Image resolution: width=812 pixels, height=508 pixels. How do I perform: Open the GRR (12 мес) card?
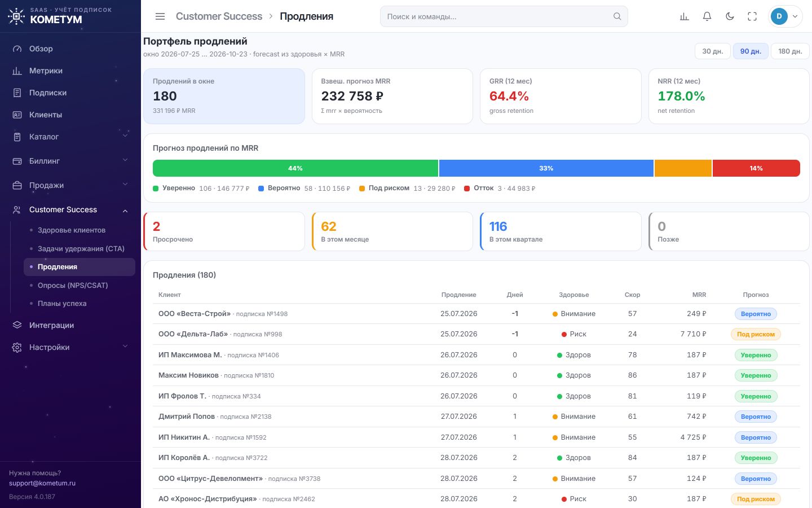[x=561, y=96]
